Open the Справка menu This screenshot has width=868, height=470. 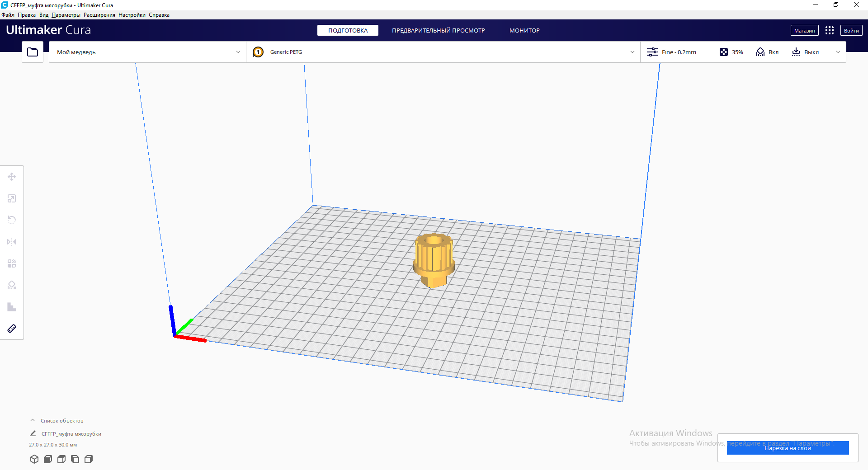pos(159,15)
